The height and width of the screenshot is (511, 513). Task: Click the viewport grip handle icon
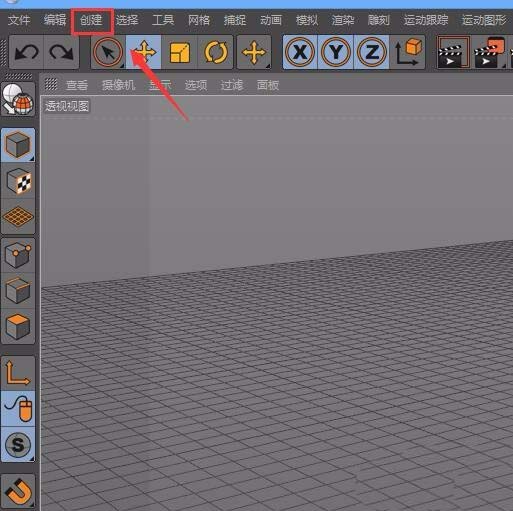point(51,84)
